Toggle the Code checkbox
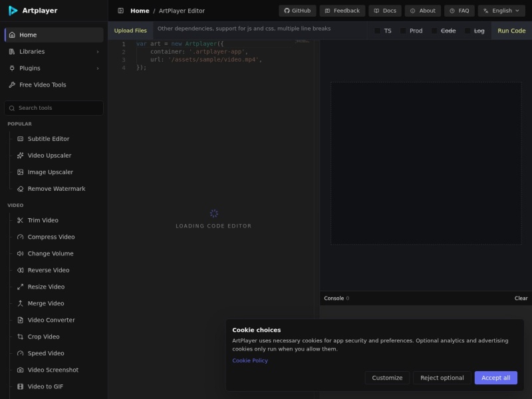The height and width of the screenshot is (399, 532). pos(434,31)
